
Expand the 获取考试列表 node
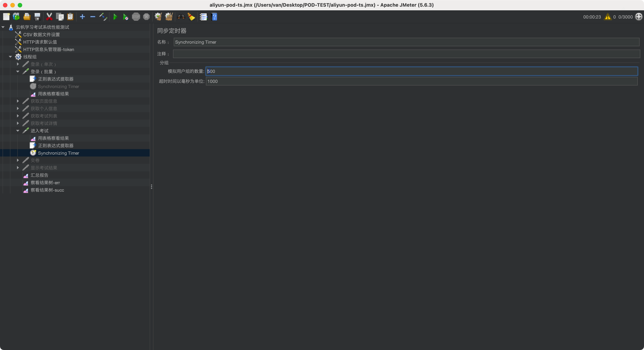18,116
